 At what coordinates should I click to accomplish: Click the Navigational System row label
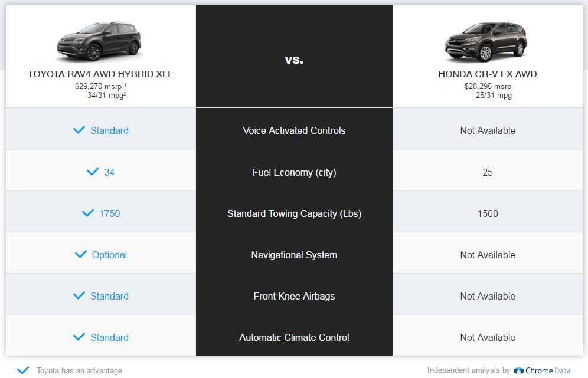click(x=294, y=255)
